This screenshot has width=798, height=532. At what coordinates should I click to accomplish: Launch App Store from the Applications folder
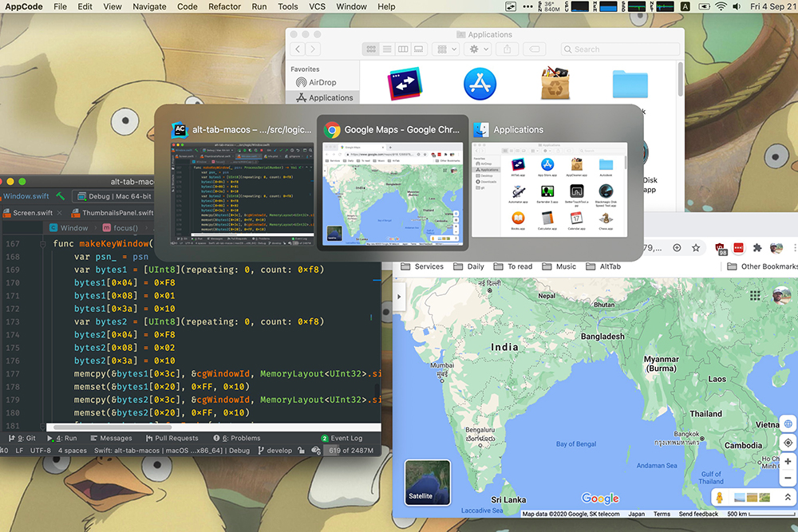(x=480, y=81)
